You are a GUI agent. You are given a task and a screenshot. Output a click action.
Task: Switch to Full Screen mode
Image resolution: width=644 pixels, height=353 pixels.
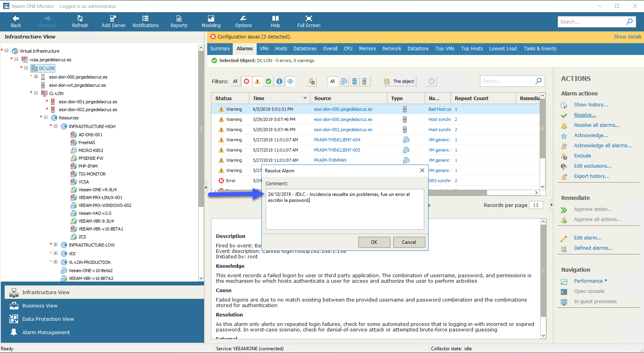point(309,22)
